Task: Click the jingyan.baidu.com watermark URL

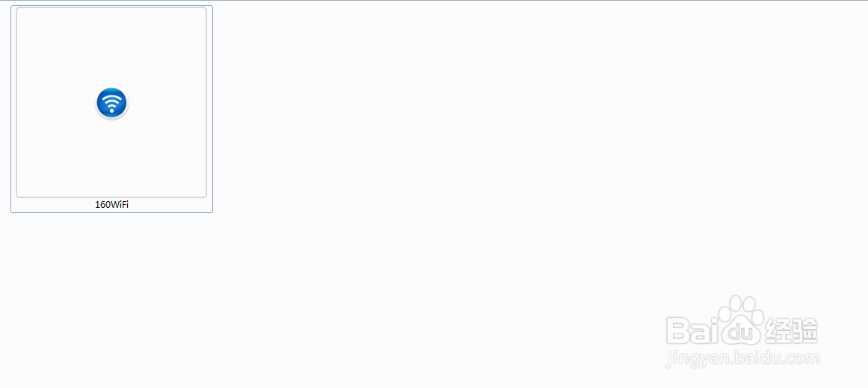Action: point(742,360)
